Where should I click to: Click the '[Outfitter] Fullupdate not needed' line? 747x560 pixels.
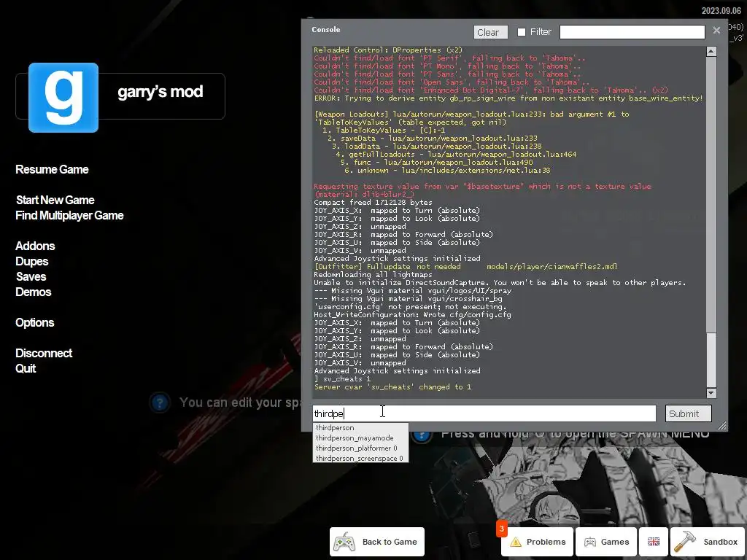pyautogui.click(x=465, y=267)
